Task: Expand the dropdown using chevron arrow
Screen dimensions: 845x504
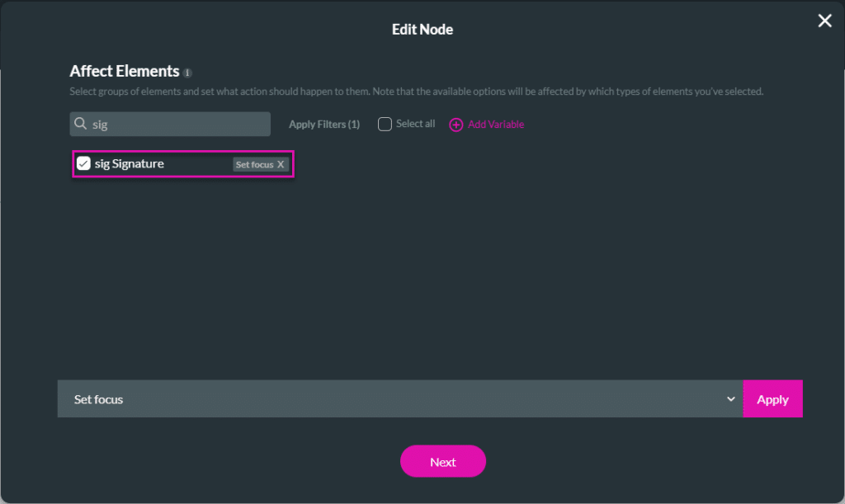Action: [x=730, y=399]
